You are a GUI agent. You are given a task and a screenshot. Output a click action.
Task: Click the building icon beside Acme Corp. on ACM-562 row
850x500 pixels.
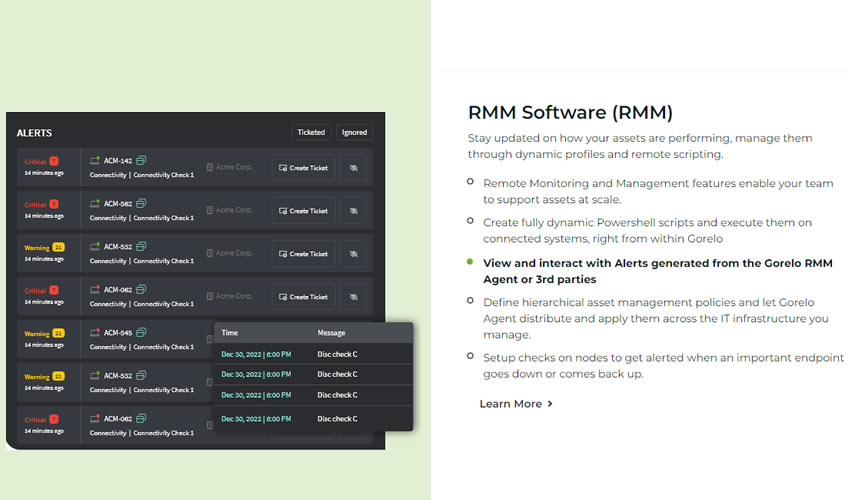point(210,210)
